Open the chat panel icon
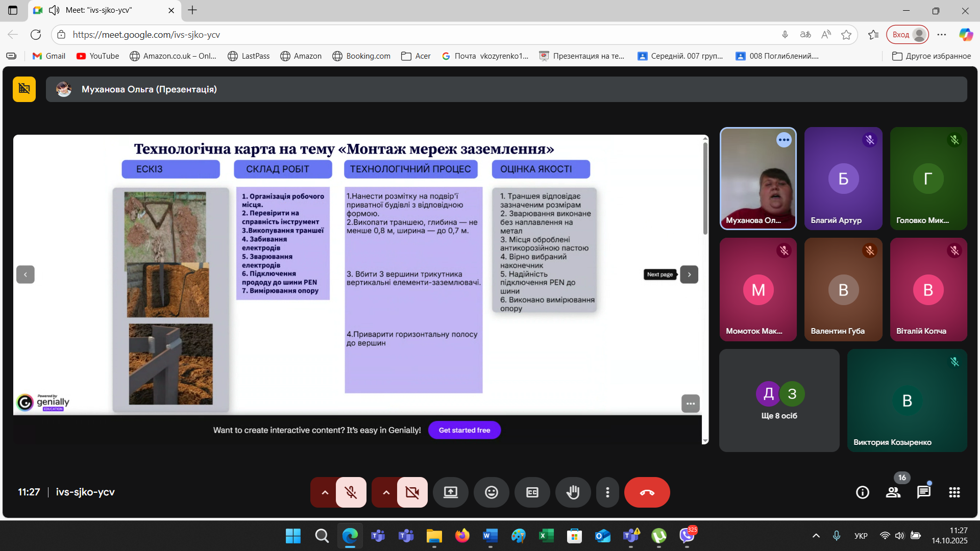 (x=923, y=492)
